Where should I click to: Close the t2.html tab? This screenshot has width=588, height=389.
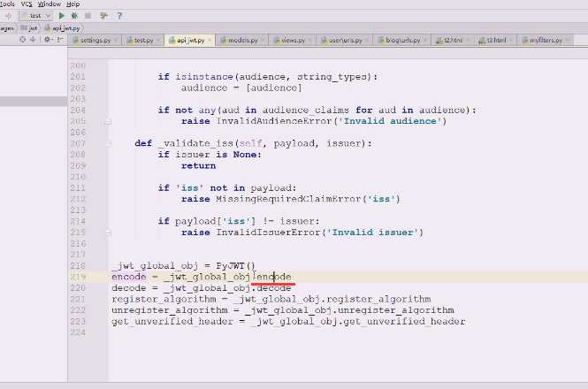coord(468,40)
